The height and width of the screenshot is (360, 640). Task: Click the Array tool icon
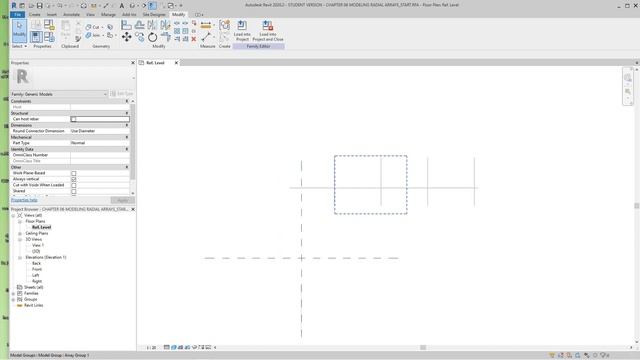click(x=177, y=31)
